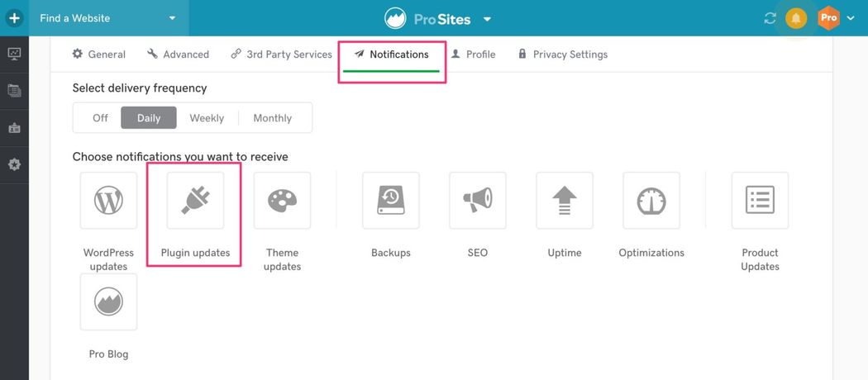Open the notification bell
868x380 pixels.
[796, 18]
